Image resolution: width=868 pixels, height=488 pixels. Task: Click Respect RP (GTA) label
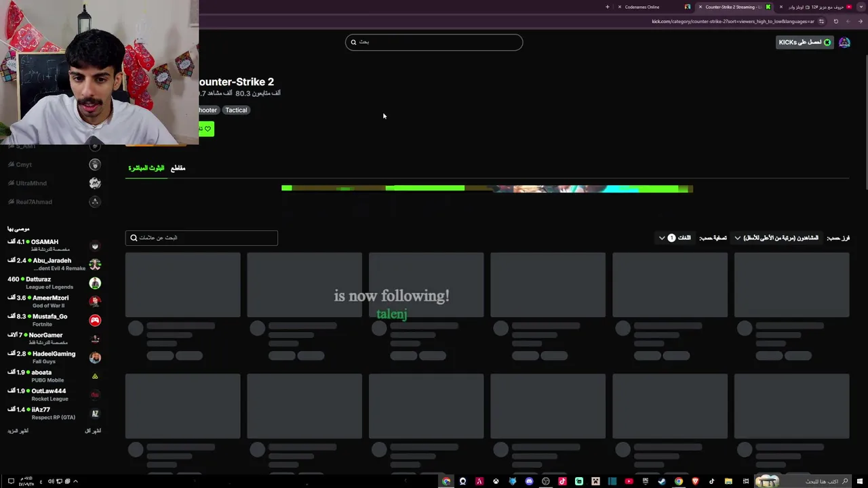pos(53,418)
